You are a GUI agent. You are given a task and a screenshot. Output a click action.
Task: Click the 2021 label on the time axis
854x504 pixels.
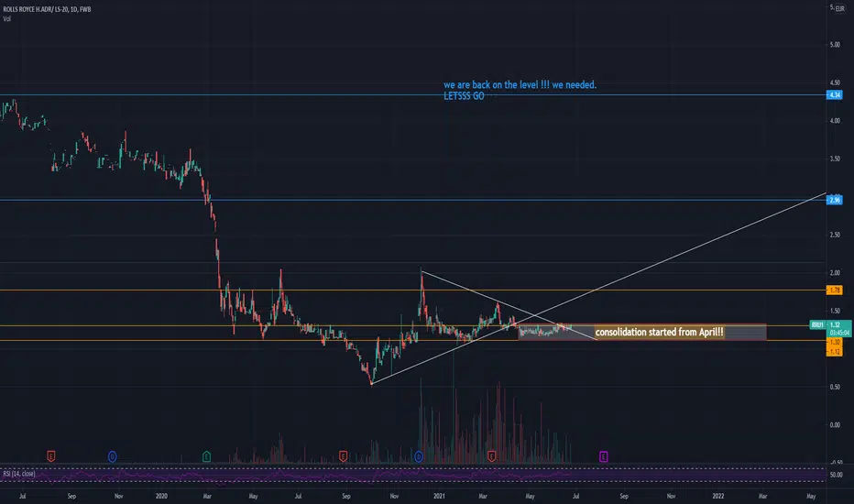coord(439,497)
